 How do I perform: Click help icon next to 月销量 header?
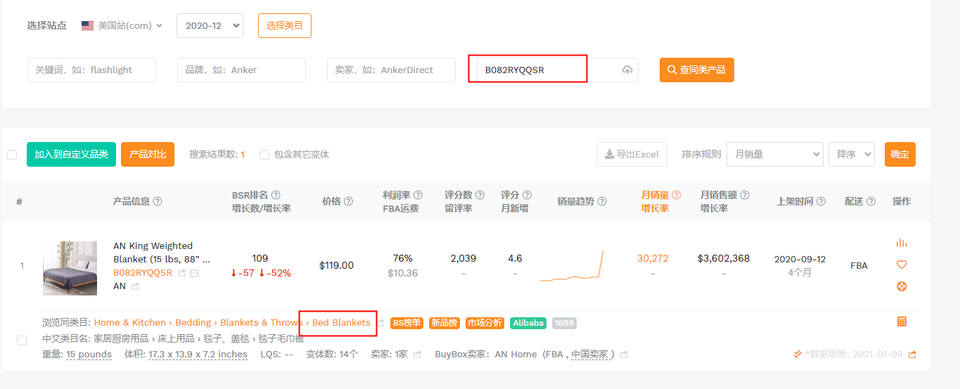point(677,195)
